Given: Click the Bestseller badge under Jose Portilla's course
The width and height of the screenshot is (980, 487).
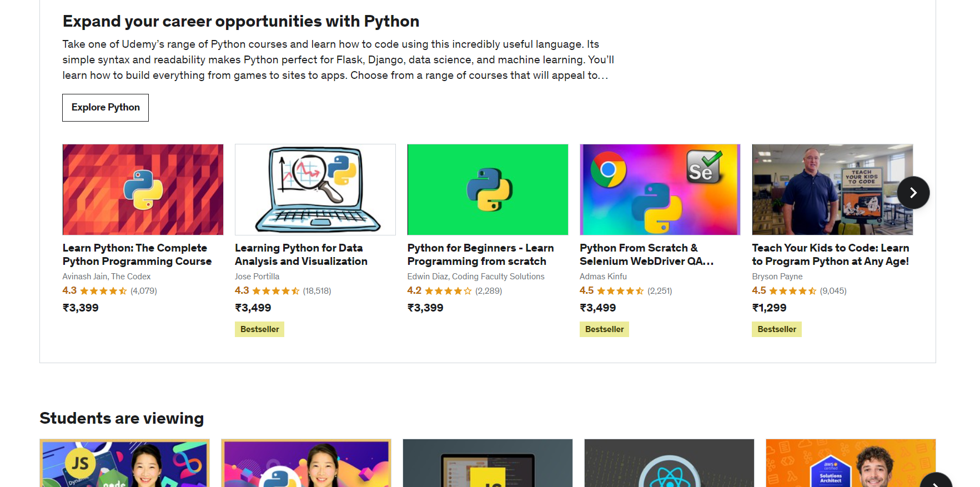Looking at the screenshot, I should pyautogui.click(x=259, y=329).
